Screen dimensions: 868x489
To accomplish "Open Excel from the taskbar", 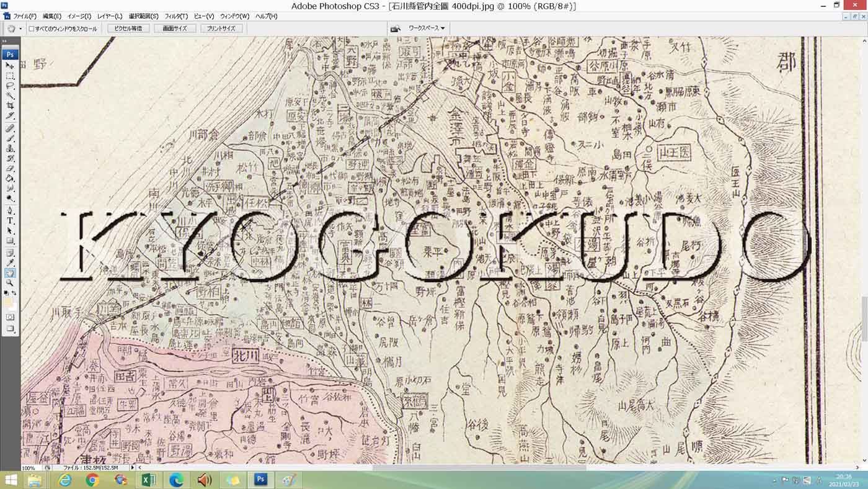I will (148, 480).
